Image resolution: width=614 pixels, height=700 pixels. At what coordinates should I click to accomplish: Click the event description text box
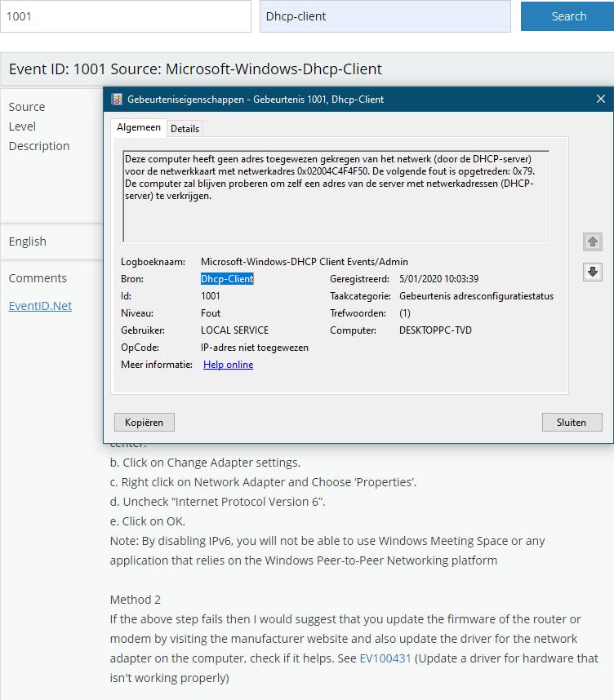tap(336, 197)
